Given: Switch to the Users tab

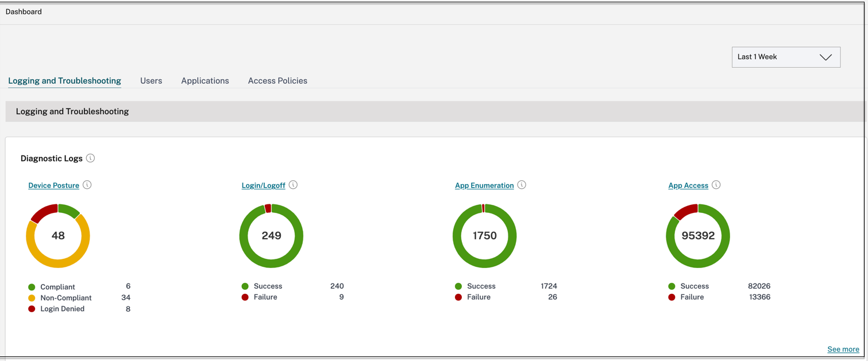Looking at the screenshot, I should coord(151,81).
